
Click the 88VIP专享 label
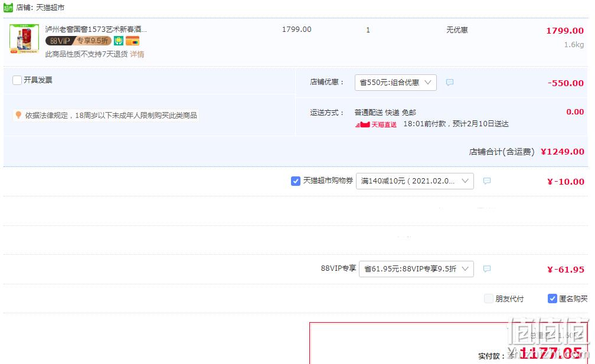338,268
